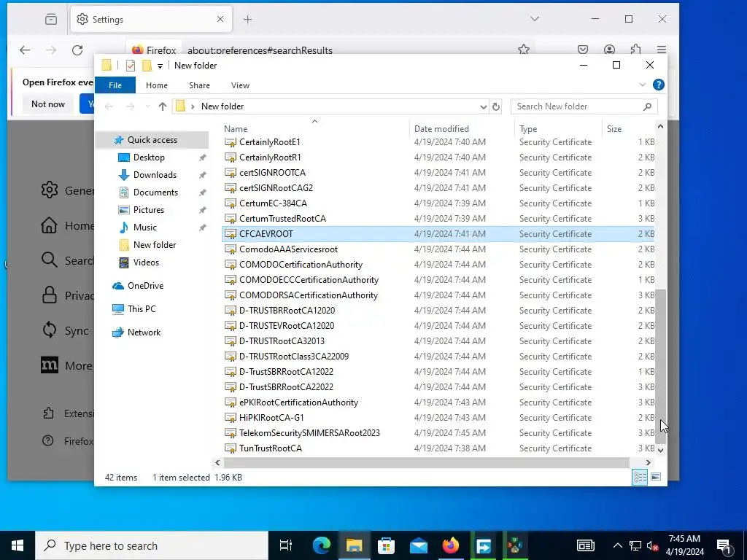Open Desktop in navigation pane
Image resolution: width=747 pixels, height=560 pixels.
(x=149, y=157)
